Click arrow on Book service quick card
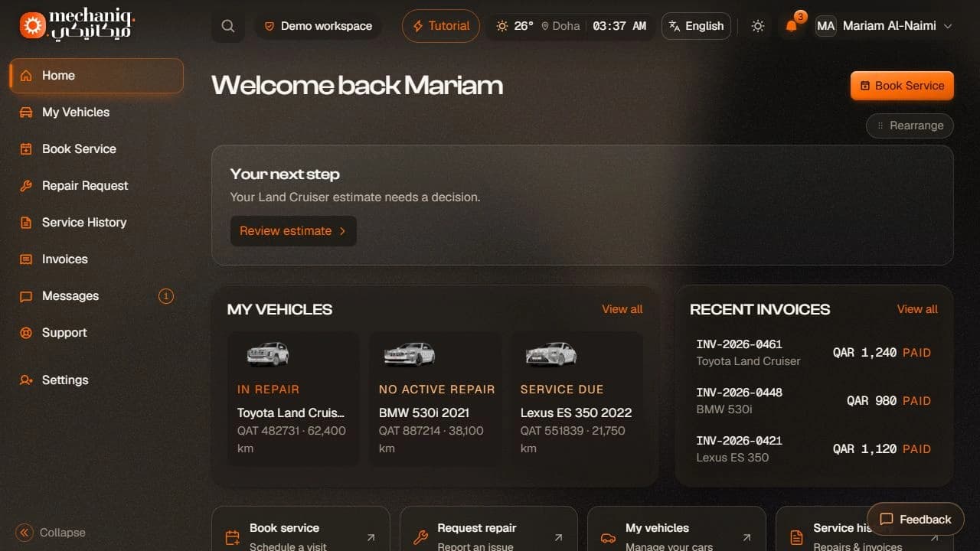This screenshot has width=980, height=551. click(371, 538)
